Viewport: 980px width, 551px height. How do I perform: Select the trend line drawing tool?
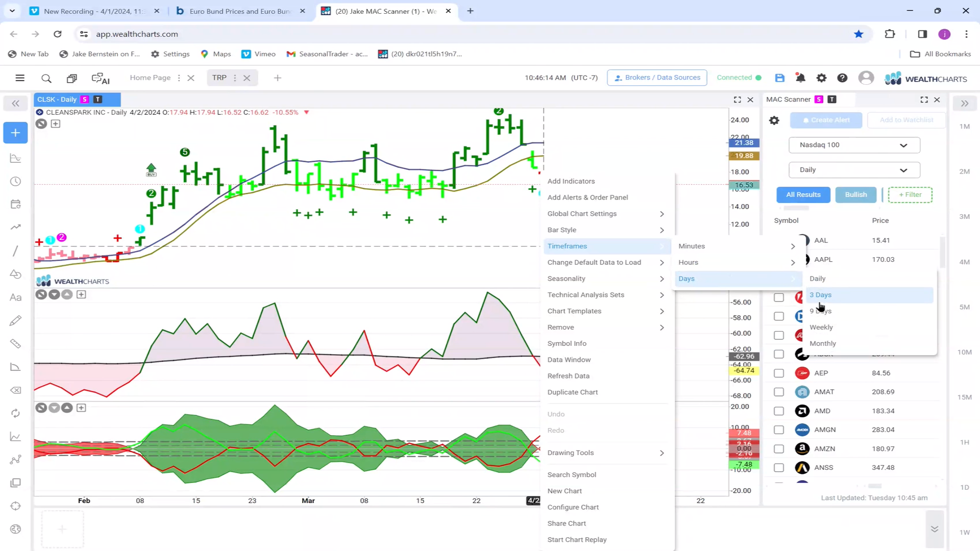[15, 251]
